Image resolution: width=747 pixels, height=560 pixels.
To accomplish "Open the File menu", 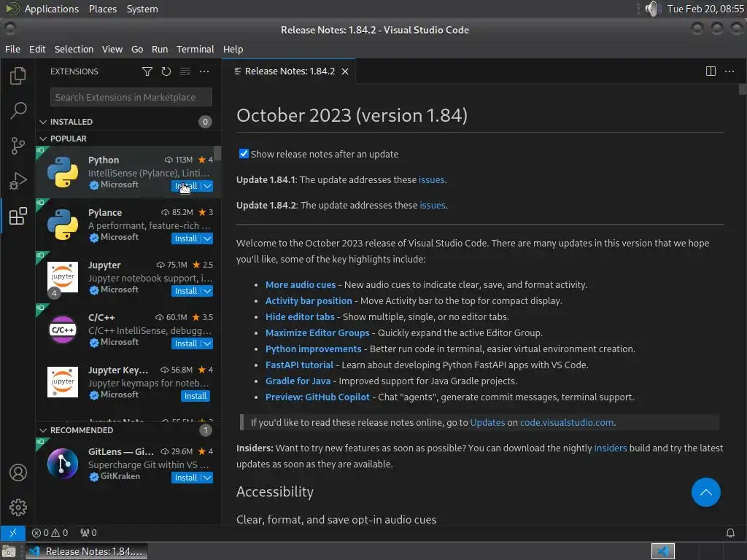I will point(12,49).
